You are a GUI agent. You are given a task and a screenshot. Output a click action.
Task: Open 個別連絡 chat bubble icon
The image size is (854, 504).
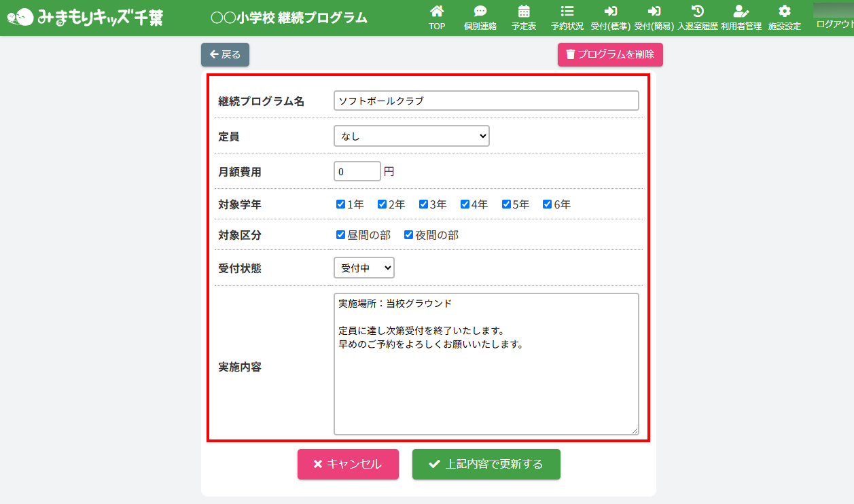click(480, 12)
